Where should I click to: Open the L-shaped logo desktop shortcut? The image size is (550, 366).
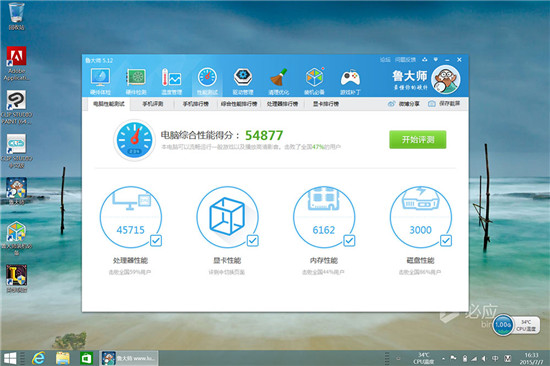pyautogui.click(x=16, y=279)
